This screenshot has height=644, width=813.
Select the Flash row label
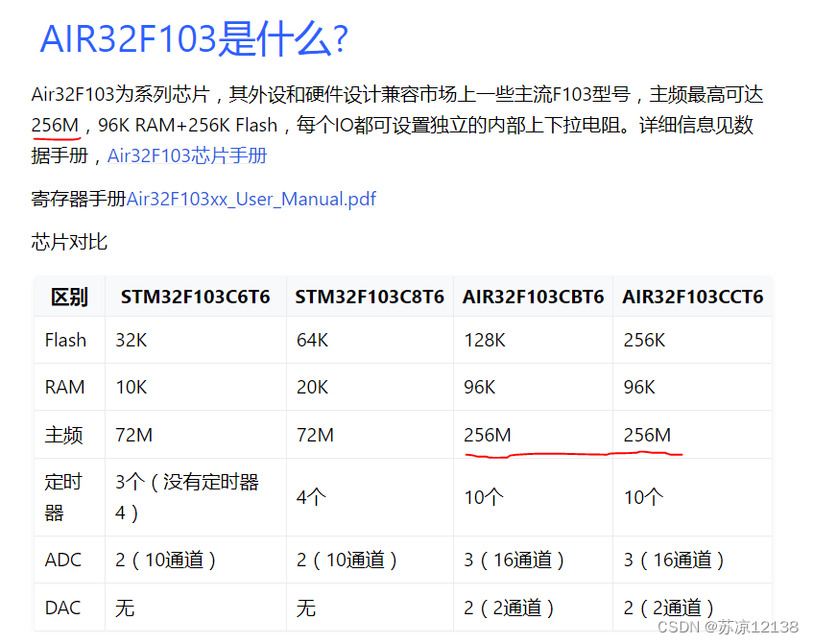68,340
